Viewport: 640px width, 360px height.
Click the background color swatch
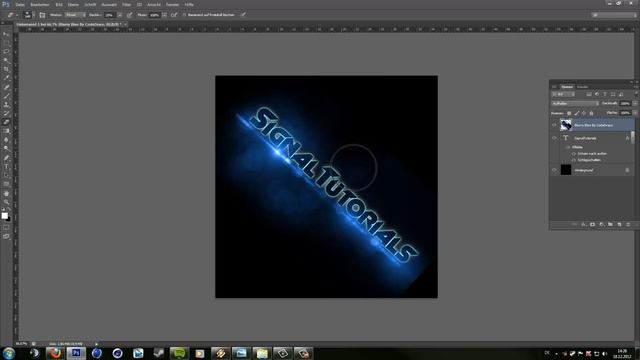tap(8, 219)
